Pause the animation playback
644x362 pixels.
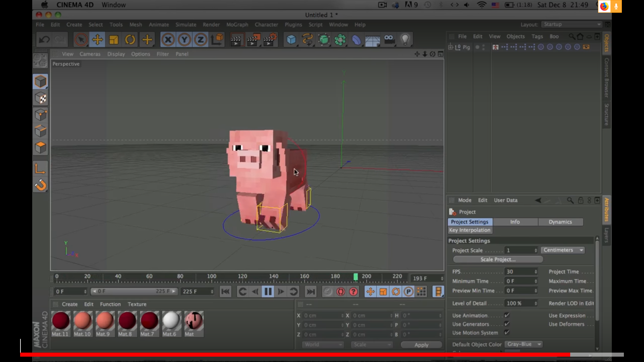[x=268, y=292]
